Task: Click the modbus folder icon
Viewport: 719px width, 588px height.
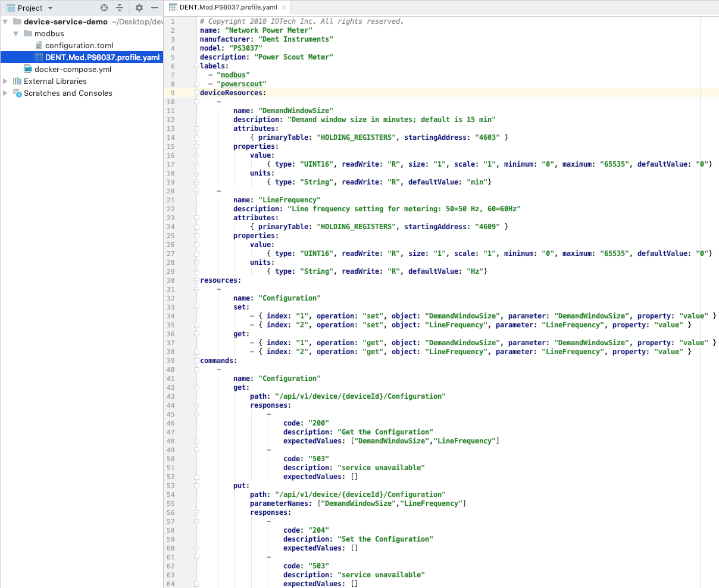Action: coord(28,34)
